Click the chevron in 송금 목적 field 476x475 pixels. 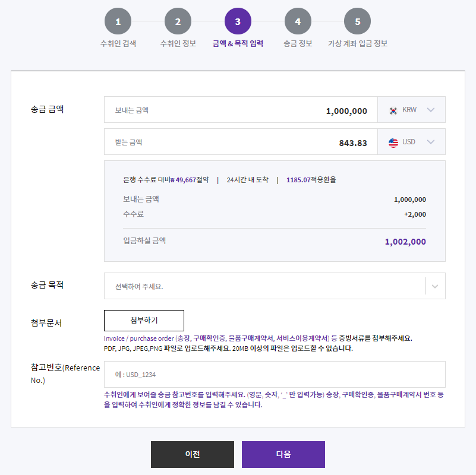pos(435,286)
